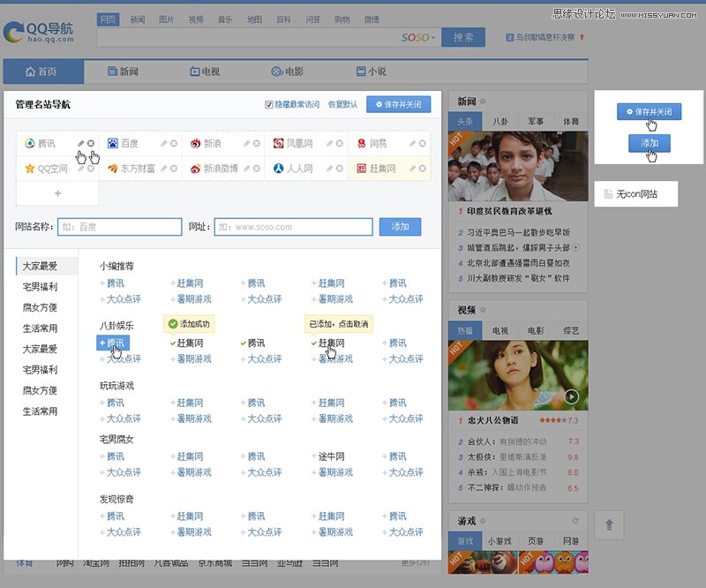Viewport: 706px width, 588px height.
Task: Click the back-to-top arrow button
Action: tap(609, 524)
